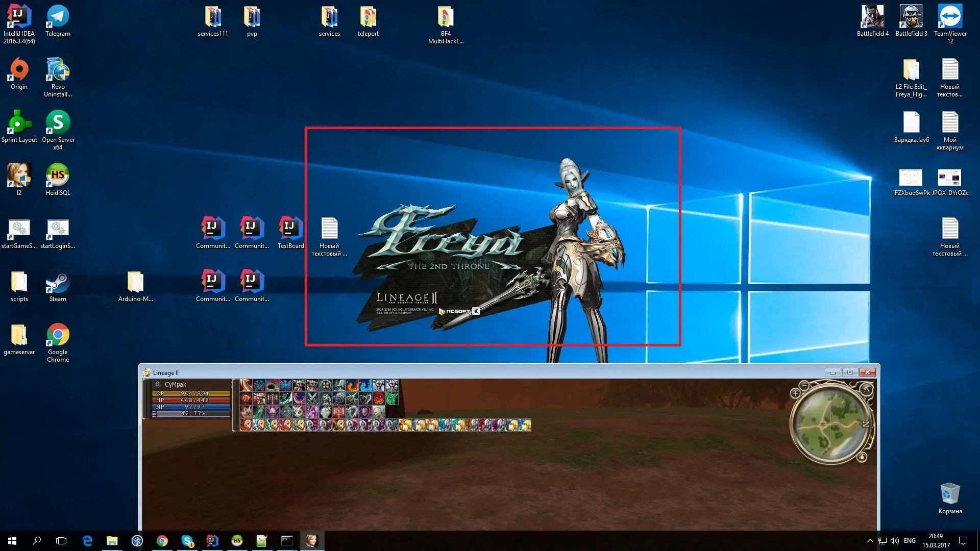
Task: Open the l2 desktop shortcut
Action: point(19,180)
